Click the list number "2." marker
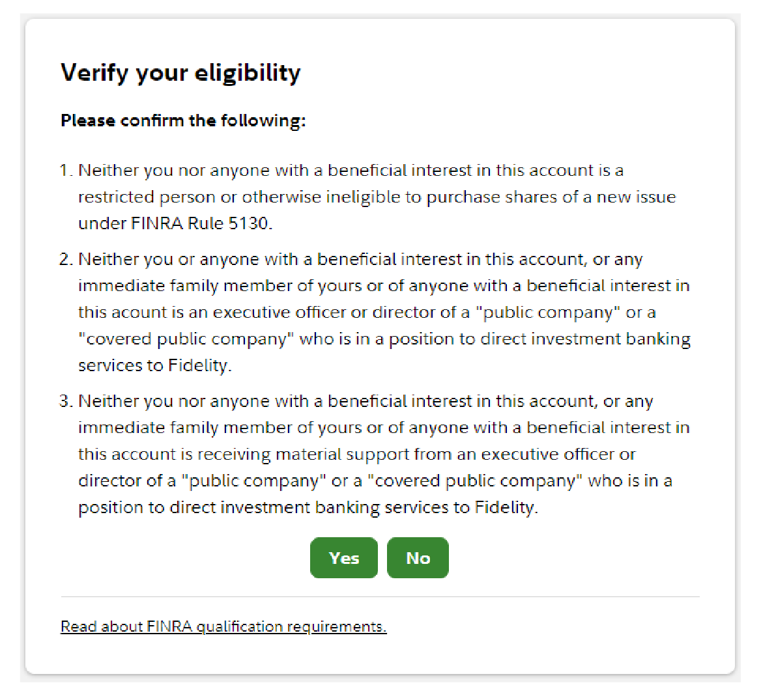 tap(65, 259)
